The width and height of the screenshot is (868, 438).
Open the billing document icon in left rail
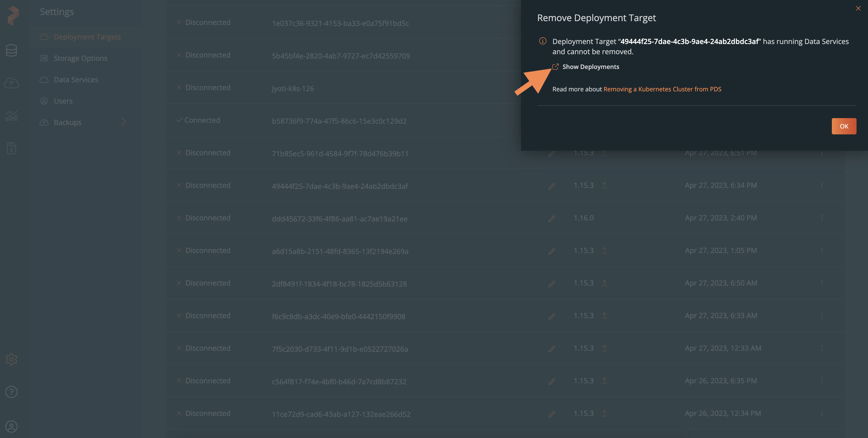click(11, 148)
